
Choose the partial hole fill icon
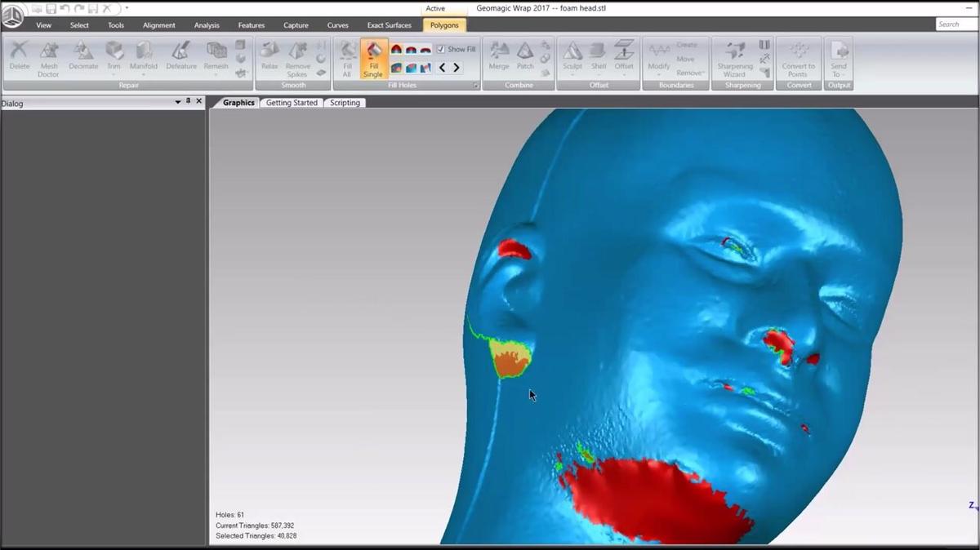pos(411,68)
